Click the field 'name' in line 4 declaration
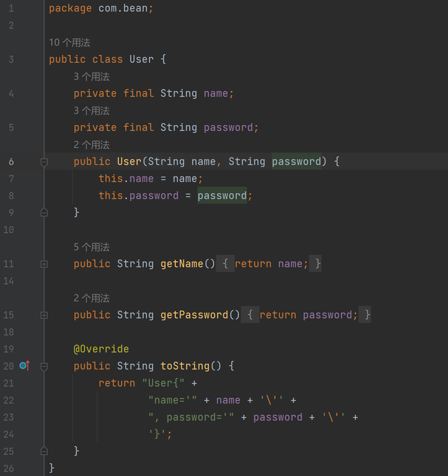448x476 pixels. (216, 93)
